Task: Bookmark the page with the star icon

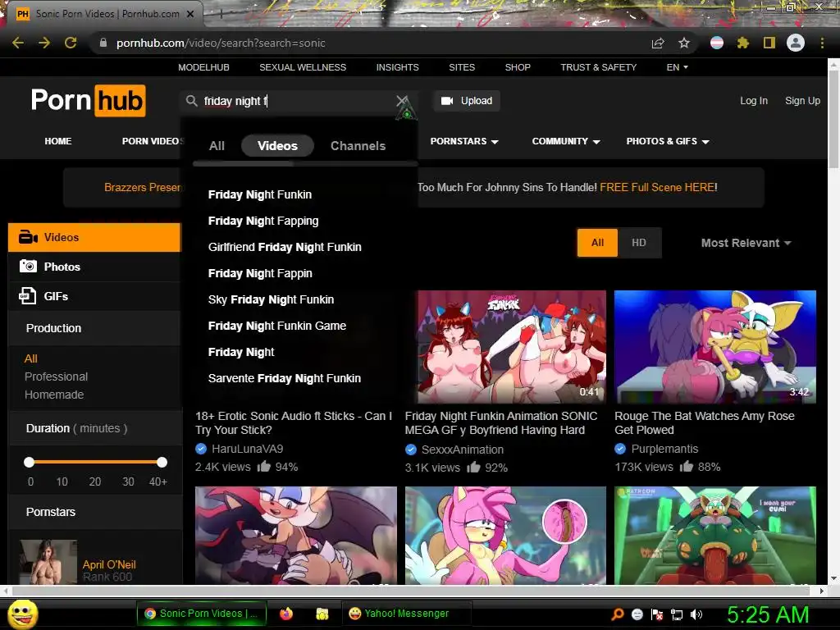Action: 684,43
